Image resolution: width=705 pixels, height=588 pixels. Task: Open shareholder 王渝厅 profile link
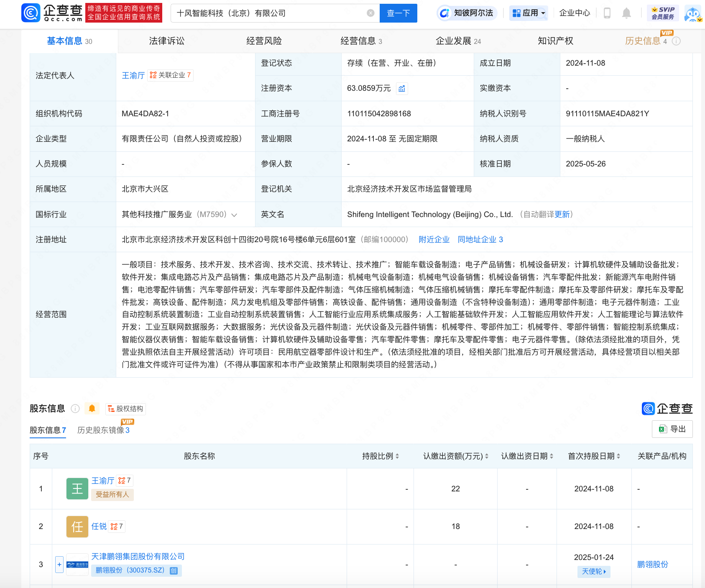point(103,481)
